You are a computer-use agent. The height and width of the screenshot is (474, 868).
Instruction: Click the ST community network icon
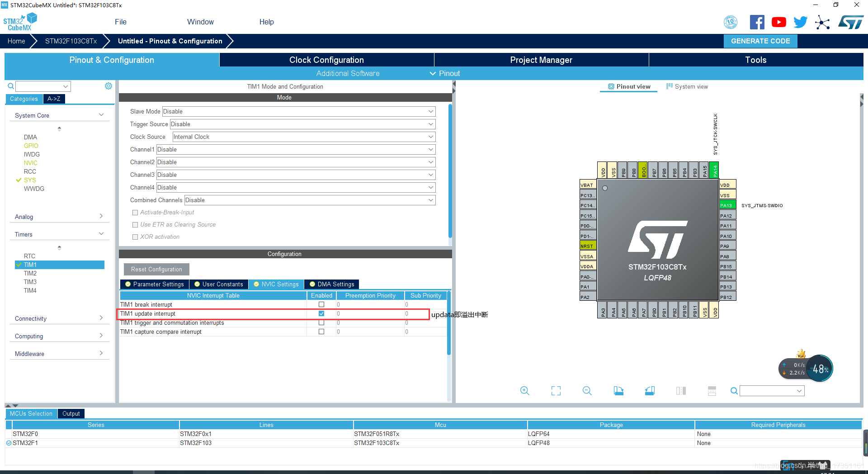point(822,22)
